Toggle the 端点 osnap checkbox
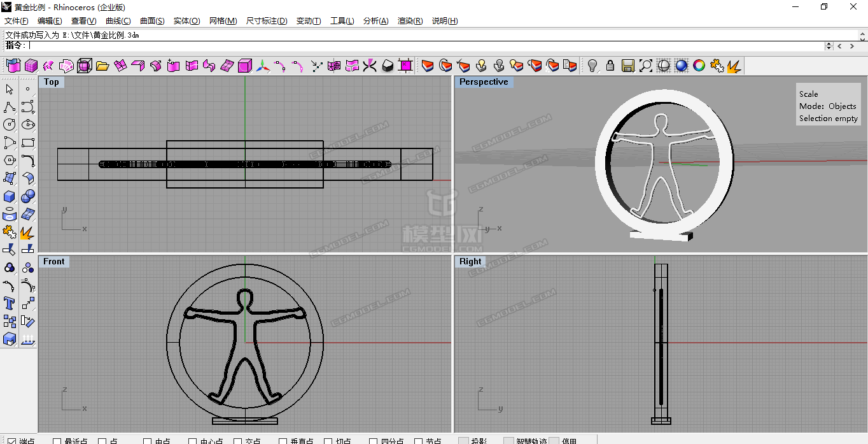868x444 pixels. (11, 441)
